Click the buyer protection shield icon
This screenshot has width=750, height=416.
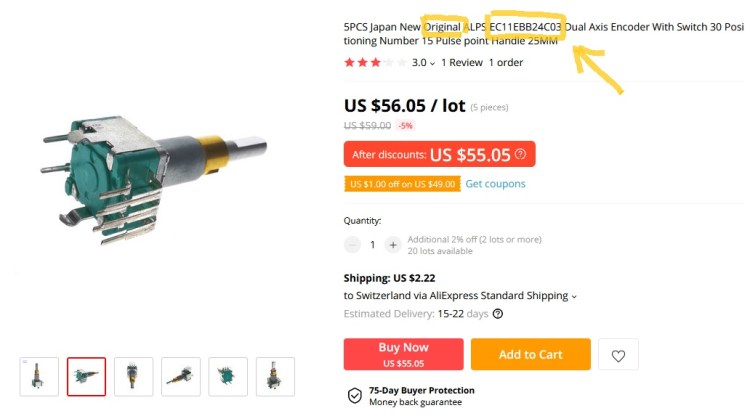tap(354, 396)
